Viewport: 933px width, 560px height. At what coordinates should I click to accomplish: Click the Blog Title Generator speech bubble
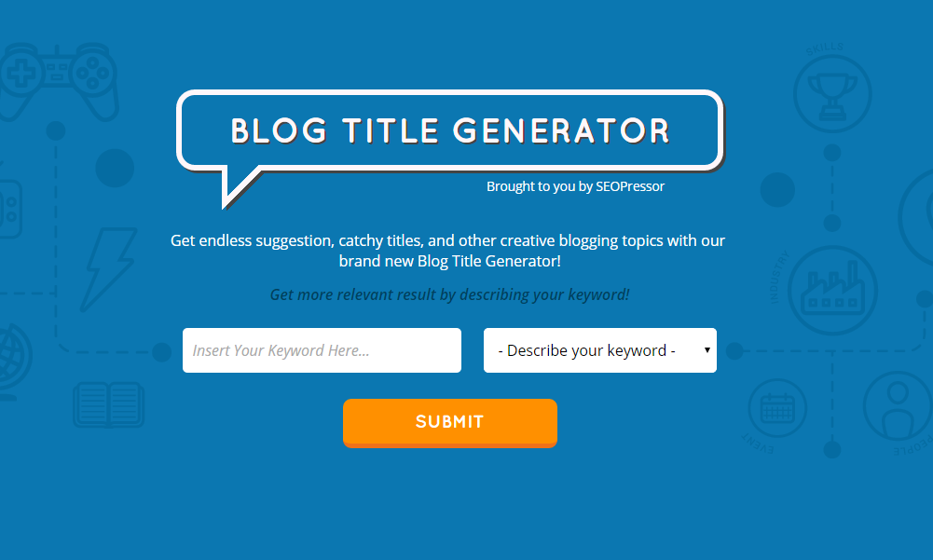[450, 131]
